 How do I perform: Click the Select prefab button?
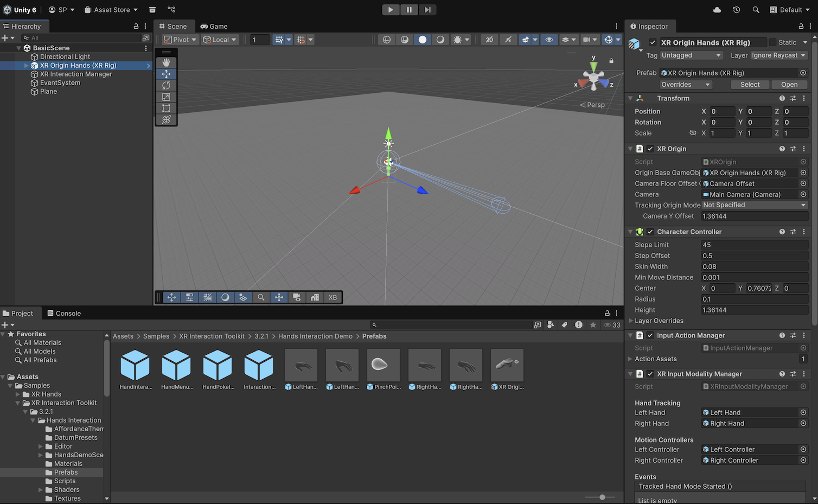pyautogui.click(x=750, y=85)
